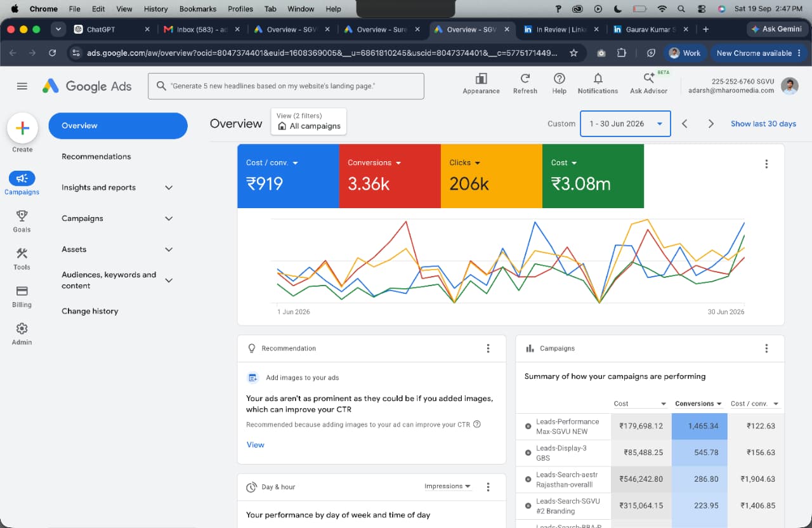Open the History menu in macOS menu bar
The height and width of the screenshot is (528, 812).
(155, 9)
